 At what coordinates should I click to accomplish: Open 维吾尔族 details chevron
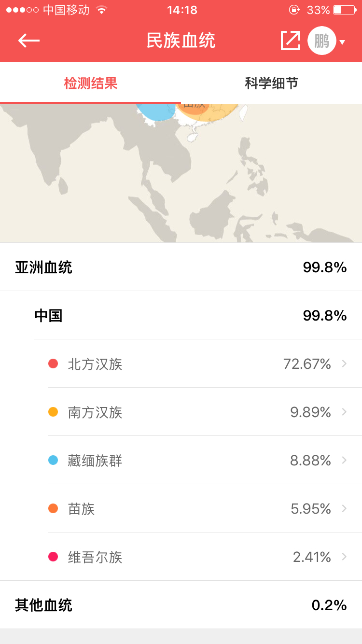coord(344,557)
